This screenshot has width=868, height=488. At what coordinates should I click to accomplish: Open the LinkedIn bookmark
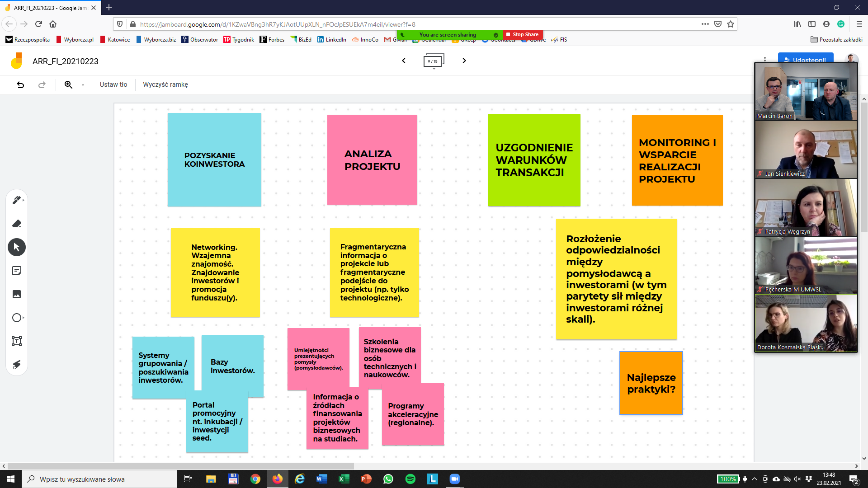[x=332, y=40]
